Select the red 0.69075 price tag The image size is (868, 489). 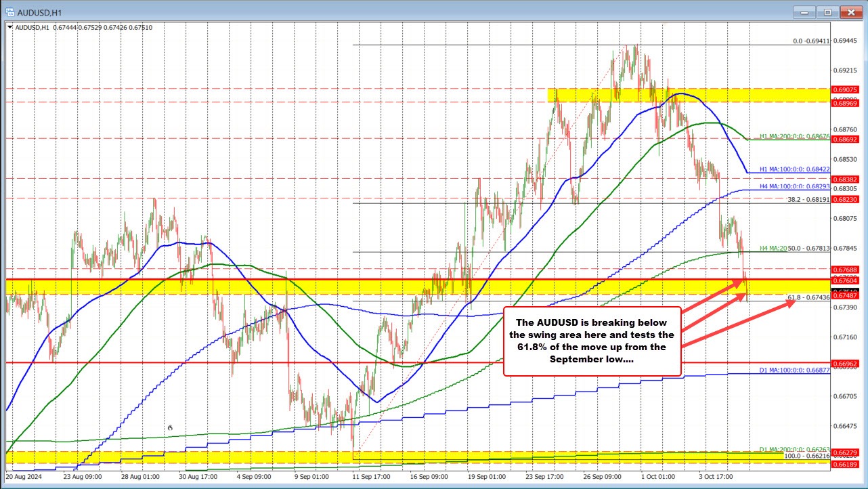coord(844,89)
